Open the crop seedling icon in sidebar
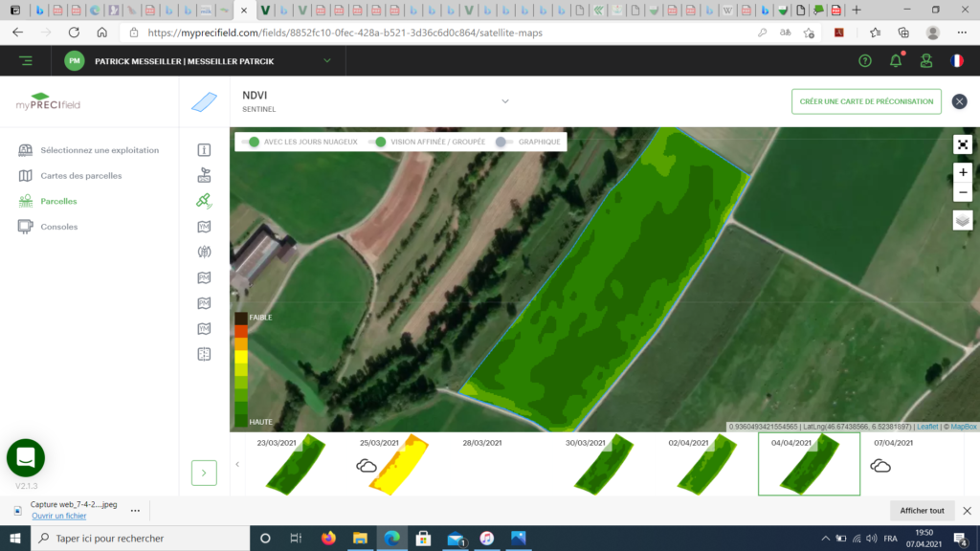 point(204,176)
